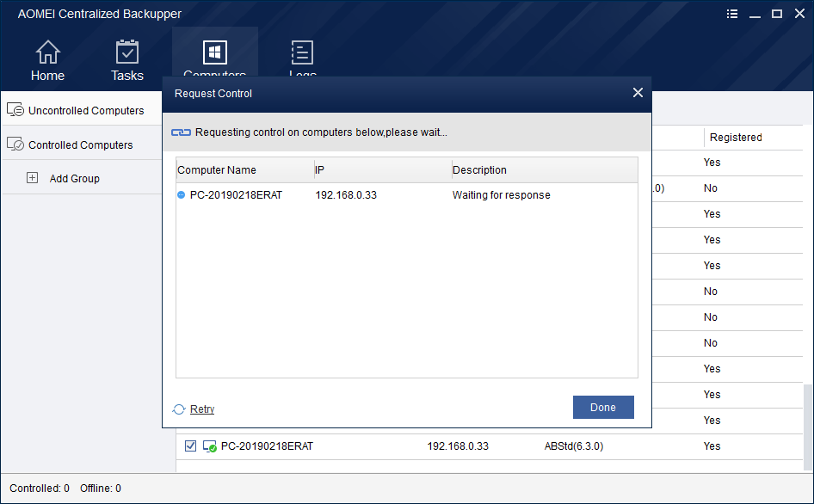Open the title bar menu list icon
This screenshot has height=504, width=814.
732,14
